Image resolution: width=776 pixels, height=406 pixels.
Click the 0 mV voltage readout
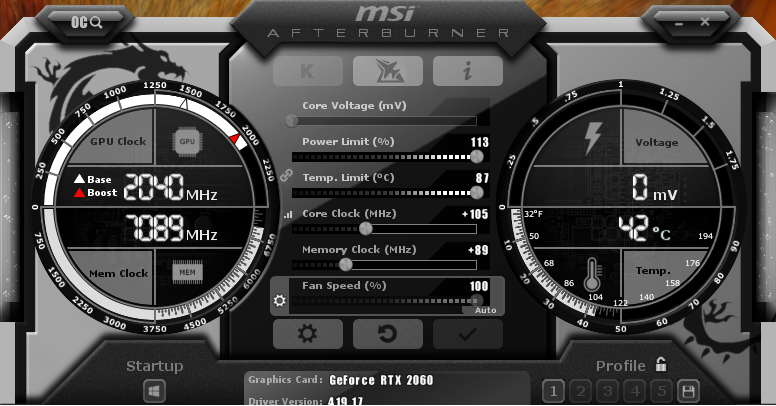click(654, 188)
